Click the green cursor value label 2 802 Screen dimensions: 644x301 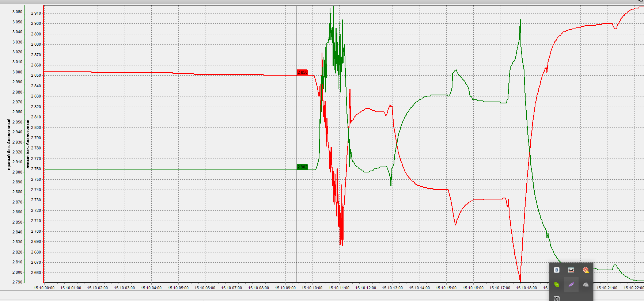tap(302, 167)
